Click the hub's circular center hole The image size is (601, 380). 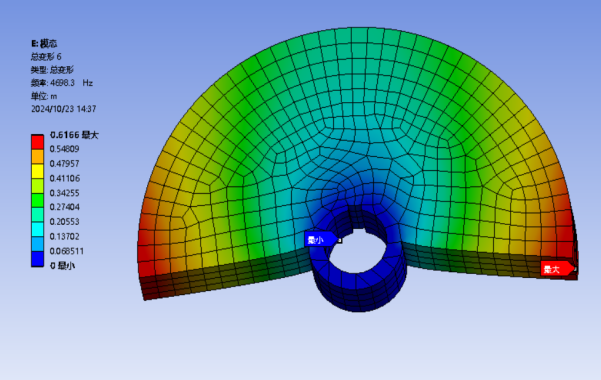click(358, 251)
